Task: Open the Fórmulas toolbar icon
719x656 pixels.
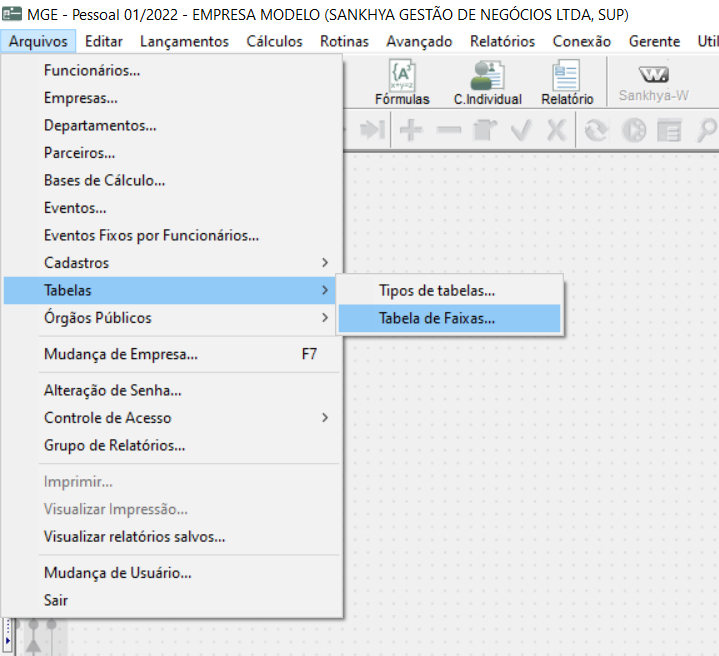Action: coord(402,83)
